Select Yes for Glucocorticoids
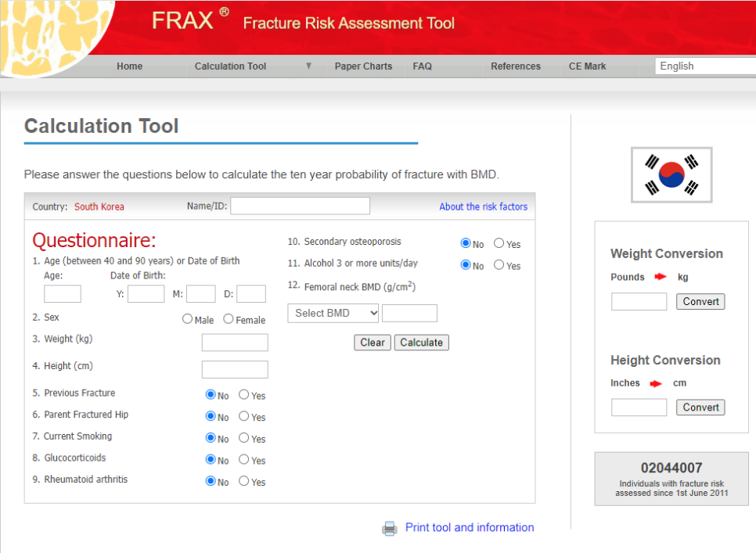This screenshot has width=756, height=553. (x=244, y=459)
